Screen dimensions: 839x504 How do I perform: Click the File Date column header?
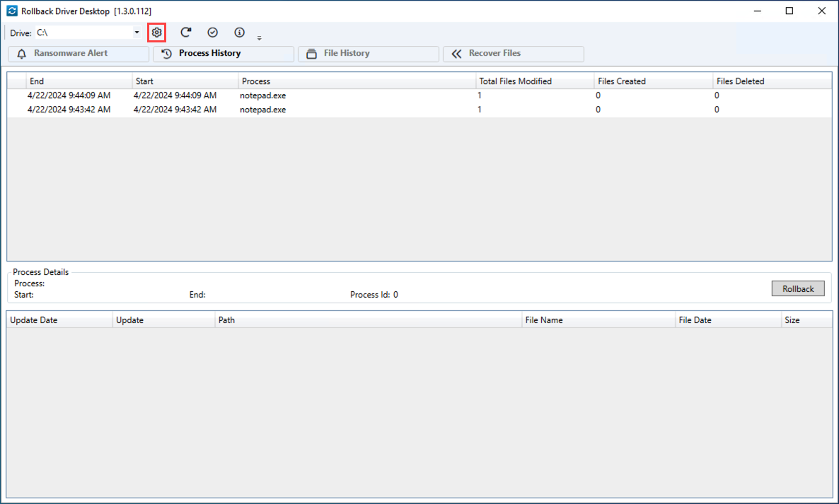pyautogui.click(x=728, y=320)
